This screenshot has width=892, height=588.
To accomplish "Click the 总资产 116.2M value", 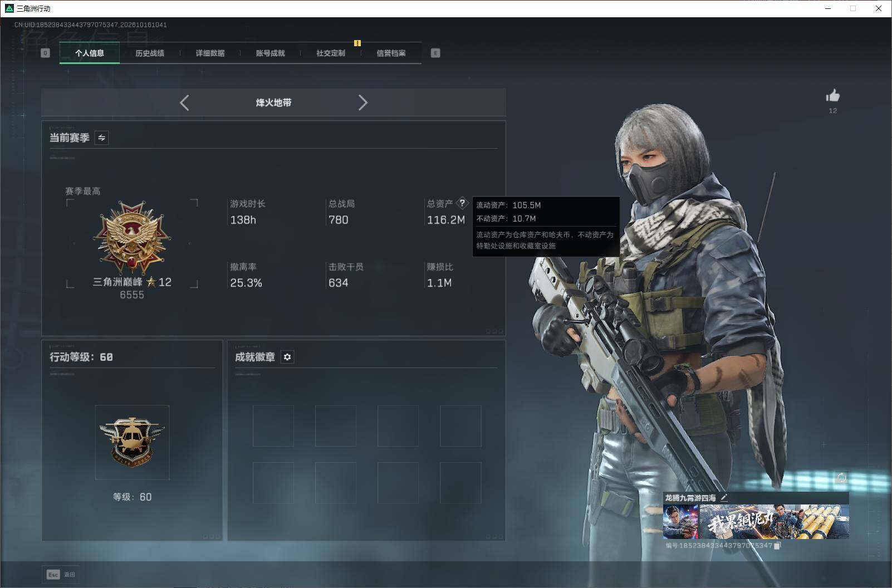I will [446, 220].
